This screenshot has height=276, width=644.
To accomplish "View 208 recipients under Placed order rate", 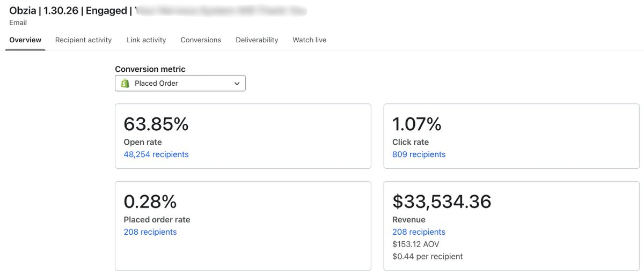I will click(x=150, y=232).
